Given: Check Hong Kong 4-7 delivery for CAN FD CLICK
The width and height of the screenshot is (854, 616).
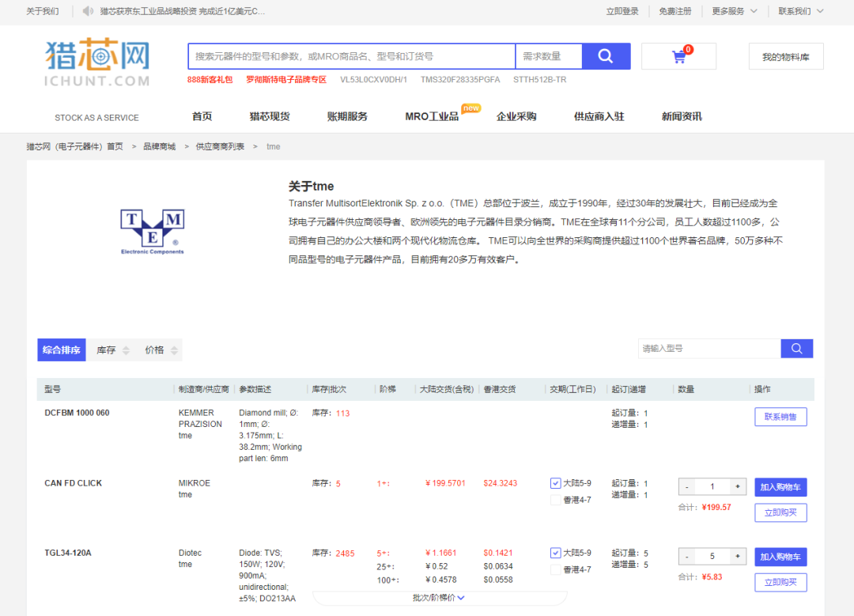Looking at the screenshot, I should tap(556, 500).
